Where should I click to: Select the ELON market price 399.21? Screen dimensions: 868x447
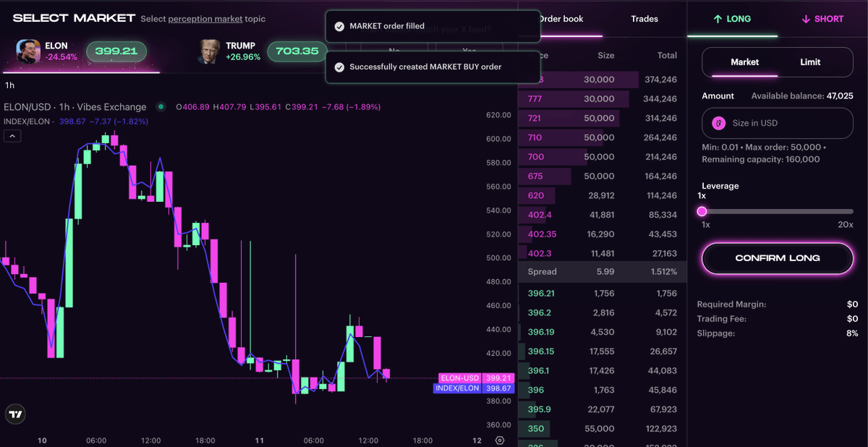coord(116,51)
